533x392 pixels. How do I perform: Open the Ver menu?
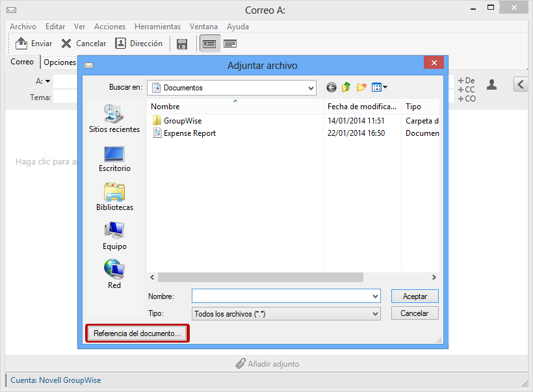click(79, 27)
